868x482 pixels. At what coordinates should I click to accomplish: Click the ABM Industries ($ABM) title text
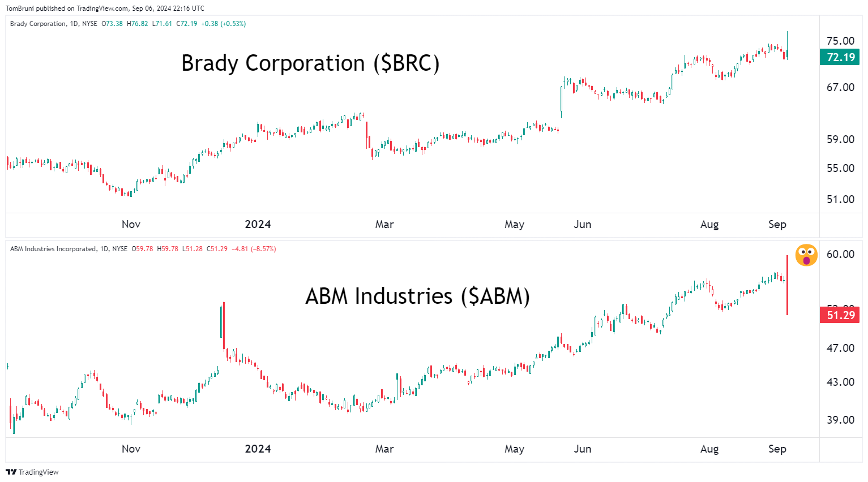[x=417, y=296]
